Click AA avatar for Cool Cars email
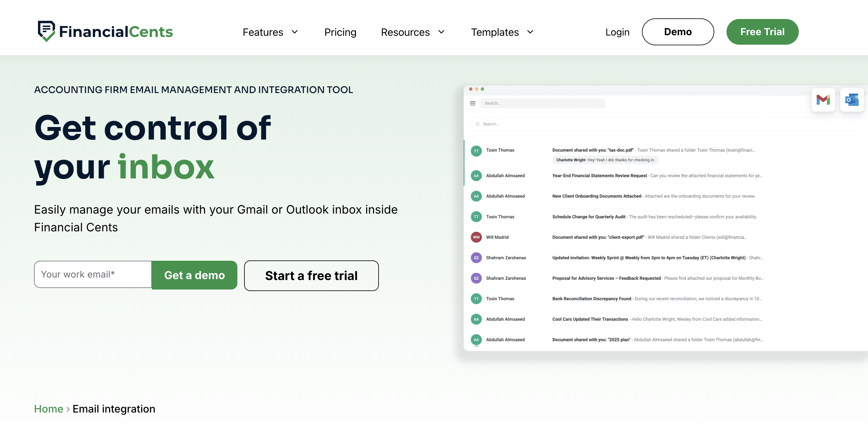 coord(476,319)
